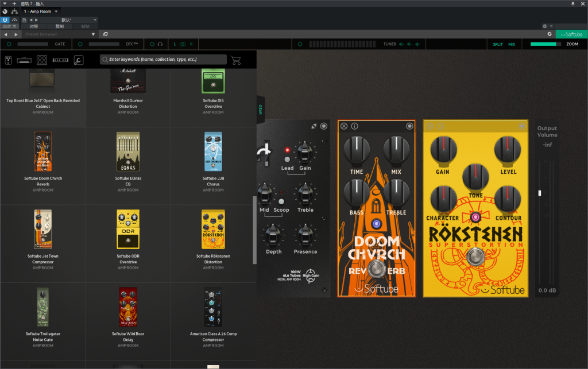Remove the Doom Chvrch pedal
This screenshot has width=588, height=369.
click(344, 126)
